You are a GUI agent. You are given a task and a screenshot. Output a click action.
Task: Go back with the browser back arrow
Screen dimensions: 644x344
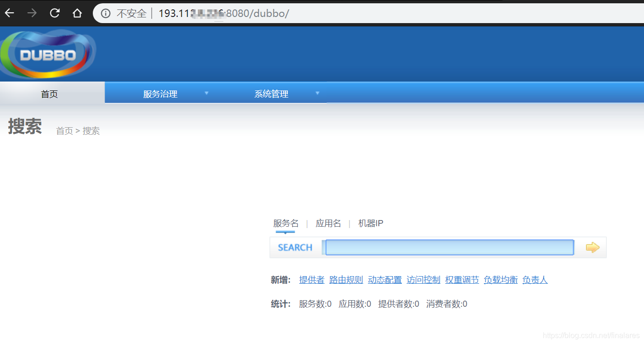click(x=9, y=13)
